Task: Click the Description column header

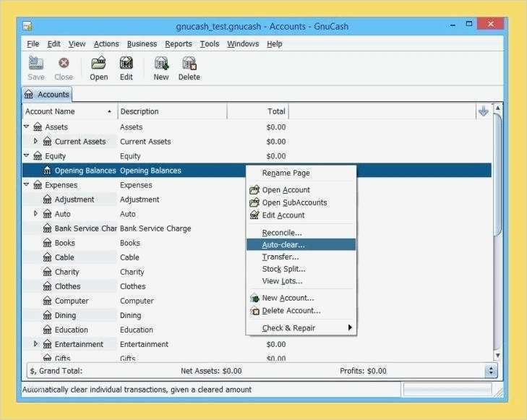Action: point(173,111)
